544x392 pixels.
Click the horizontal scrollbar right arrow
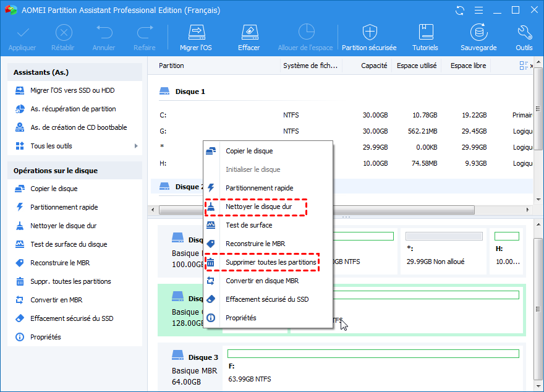pyautogui.click(x=528, y=210)
